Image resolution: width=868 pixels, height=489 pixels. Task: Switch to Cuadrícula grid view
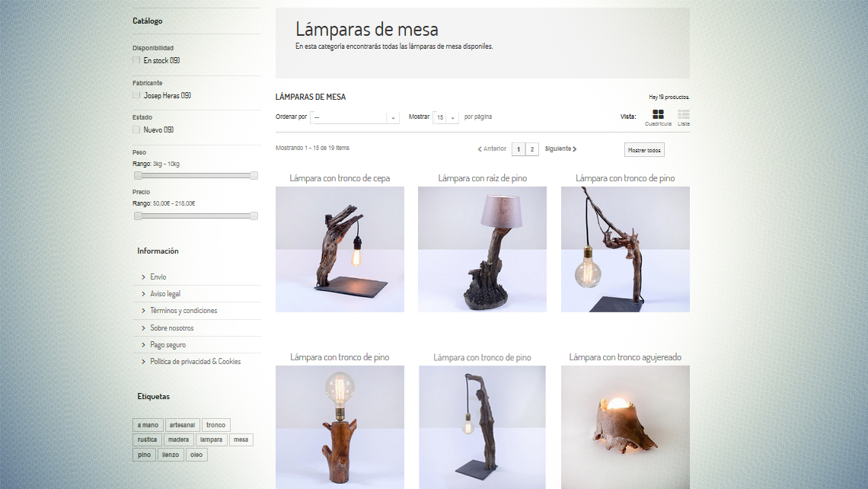click(x=656, y=116)
